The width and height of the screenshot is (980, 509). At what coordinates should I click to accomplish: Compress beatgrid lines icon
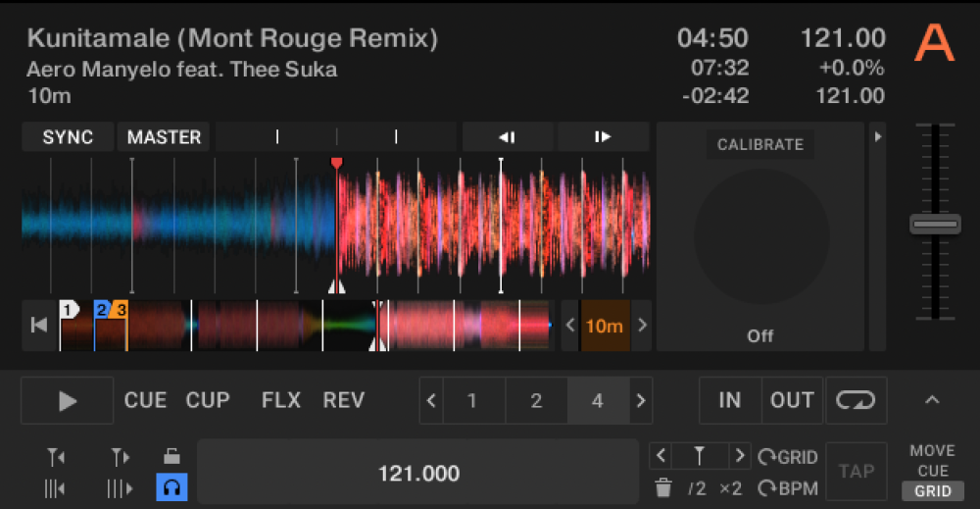coord(55,488)
